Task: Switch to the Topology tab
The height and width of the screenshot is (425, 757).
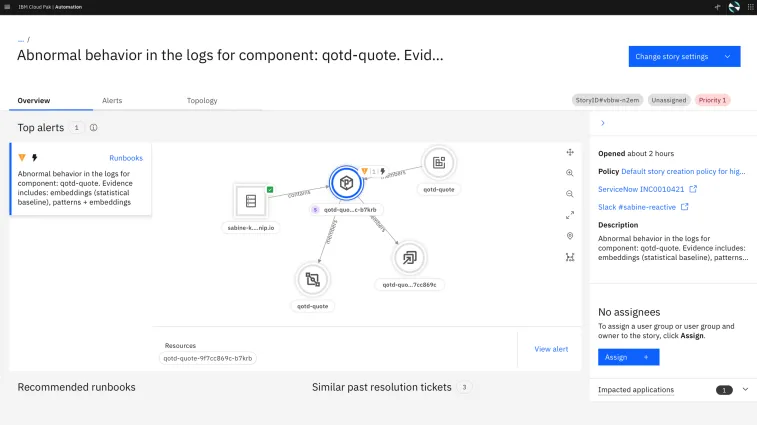Action: tap(202, 101)
